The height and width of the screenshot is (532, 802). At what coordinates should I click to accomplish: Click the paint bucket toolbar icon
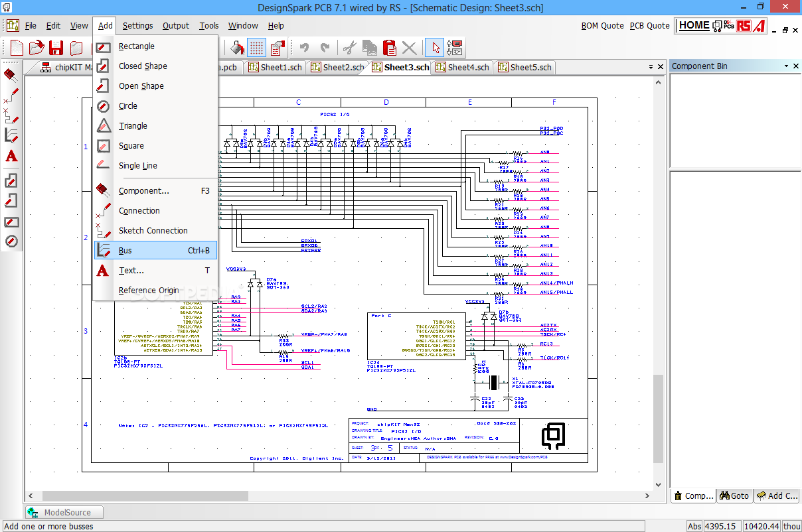tap(236, 47)
